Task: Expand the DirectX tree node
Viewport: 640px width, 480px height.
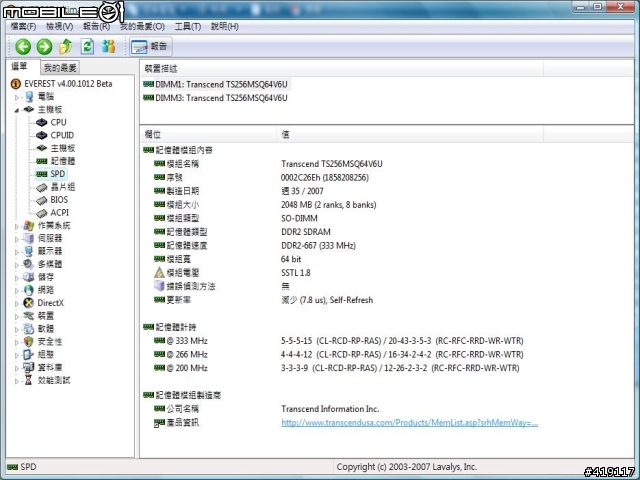Action: 17,304
